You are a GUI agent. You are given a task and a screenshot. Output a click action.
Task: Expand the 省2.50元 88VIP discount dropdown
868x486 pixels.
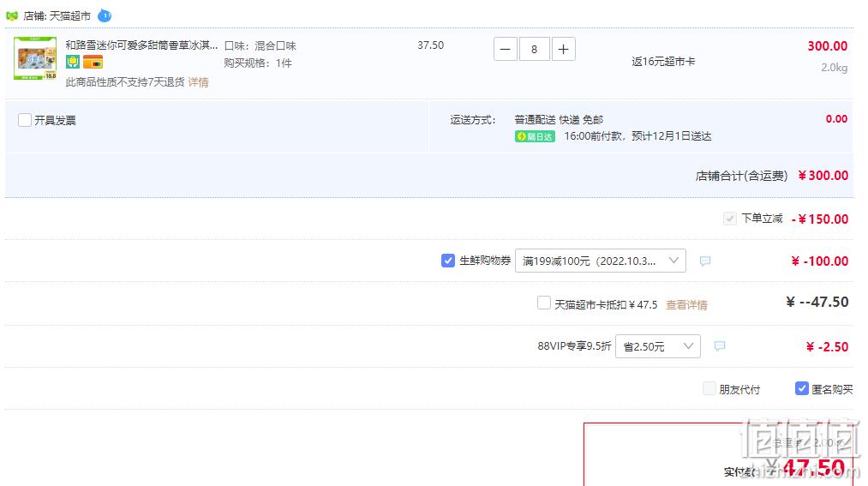658,346
